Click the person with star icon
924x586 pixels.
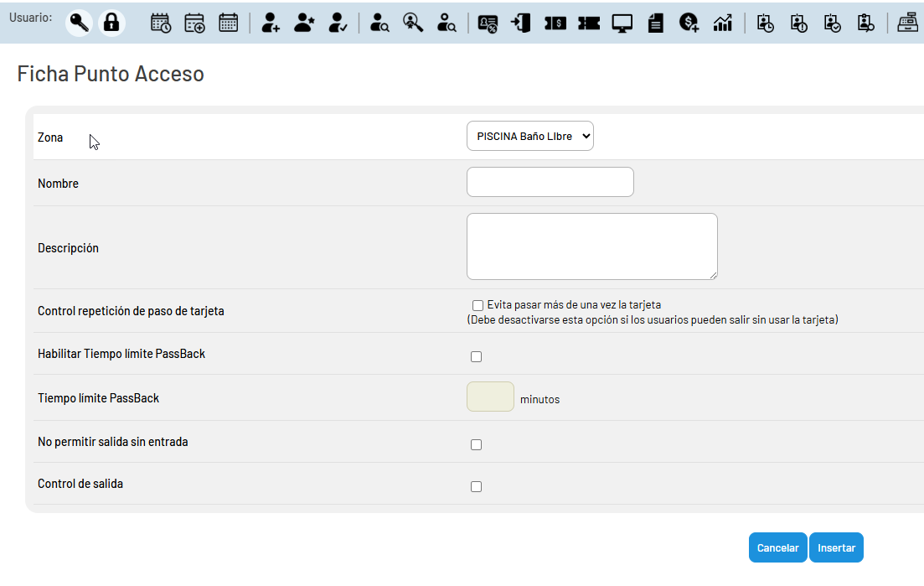[304, 23]
